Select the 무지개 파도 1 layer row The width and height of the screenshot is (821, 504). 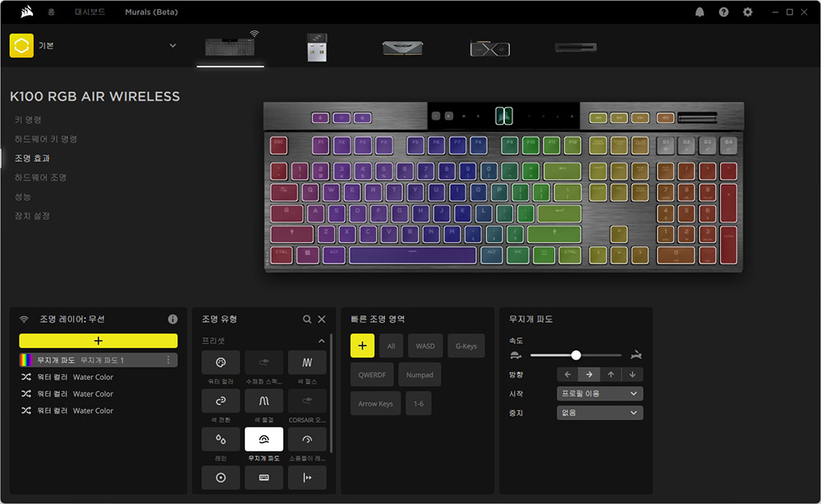tap(99, 360)
